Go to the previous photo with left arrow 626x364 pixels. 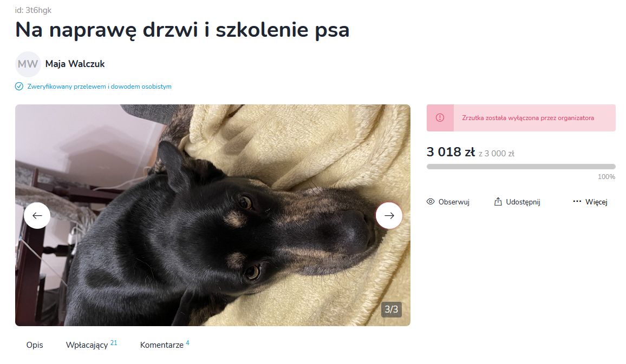37,216
